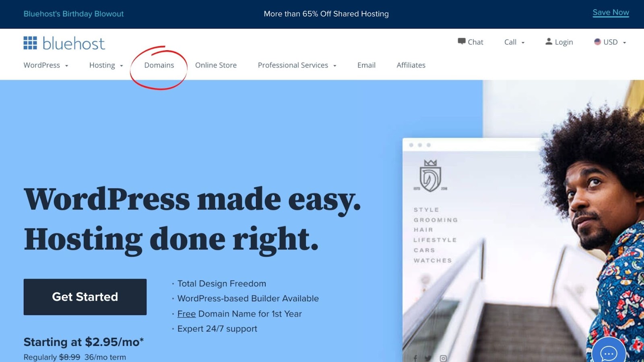Click 'Hosting done right.' headline
The height and width of the screenshot is (362, 644).
[171, 239]
